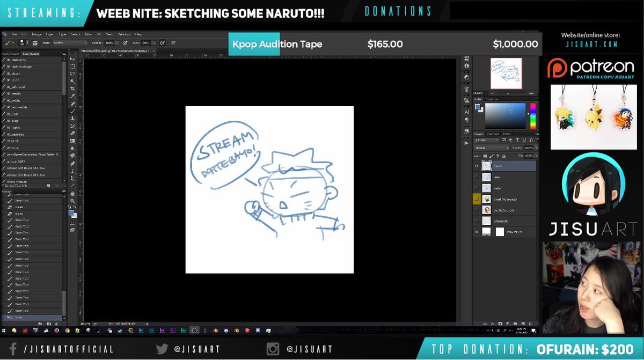Select the Eyedropper tool
The image size is (644, 360).
point(72,97)
